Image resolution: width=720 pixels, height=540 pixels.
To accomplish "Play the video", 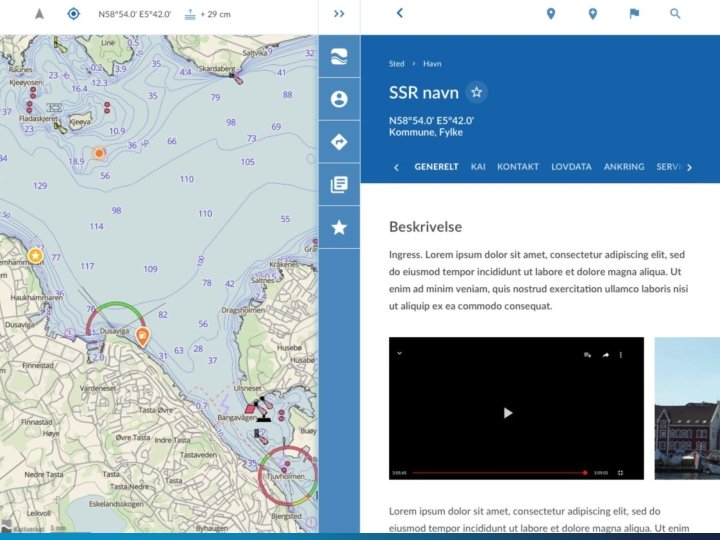I will coord(507,413).
